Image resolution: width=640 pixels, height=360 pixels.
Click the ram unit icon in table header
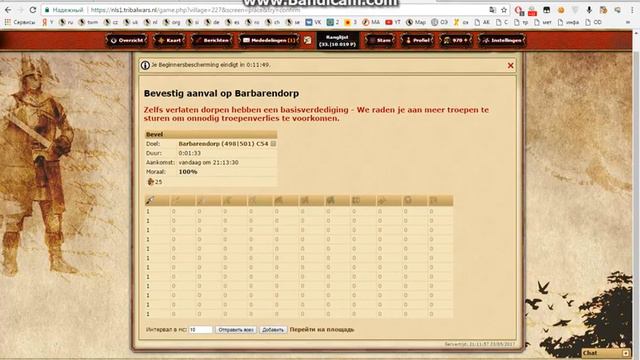356,200
